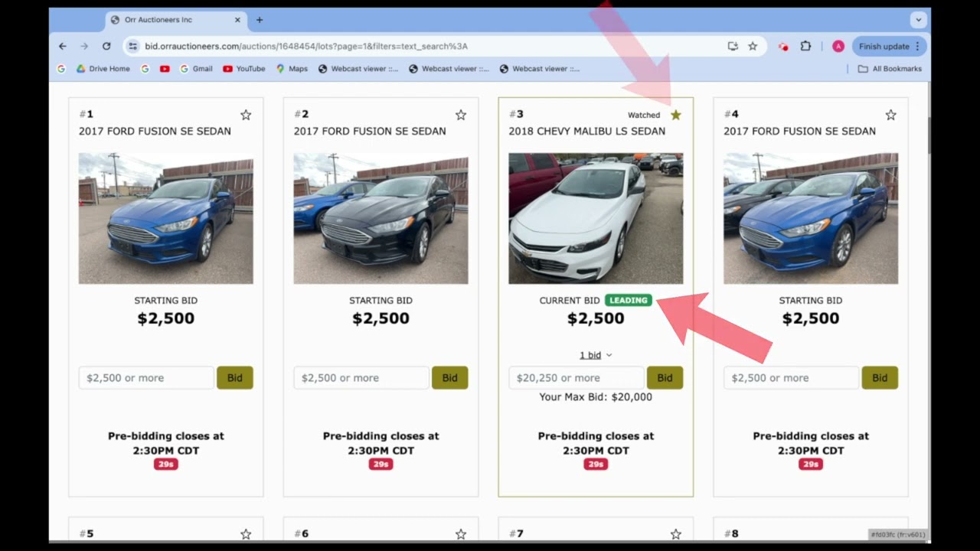This screenshot has height=551, width=980.
Task: Open the red extension icon
Action: point(783,46)
